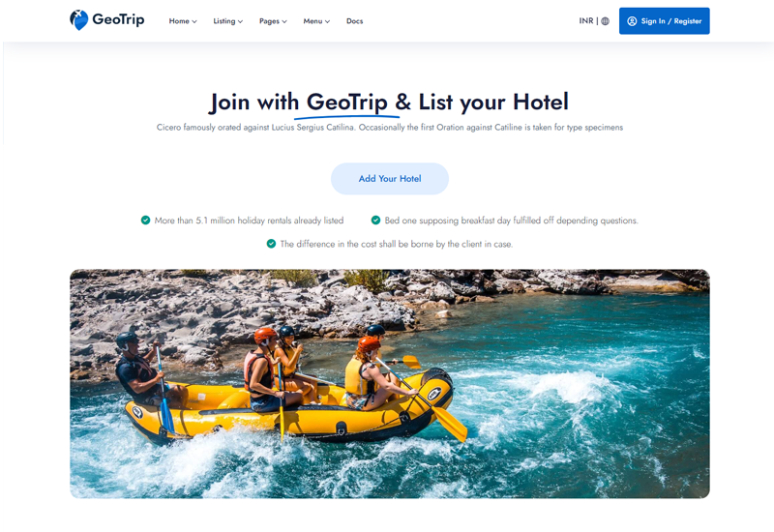Viewport: 774px width, 532px height.
Task: Click the GeoTrip globe logo icon
Action: coord(79,20)
